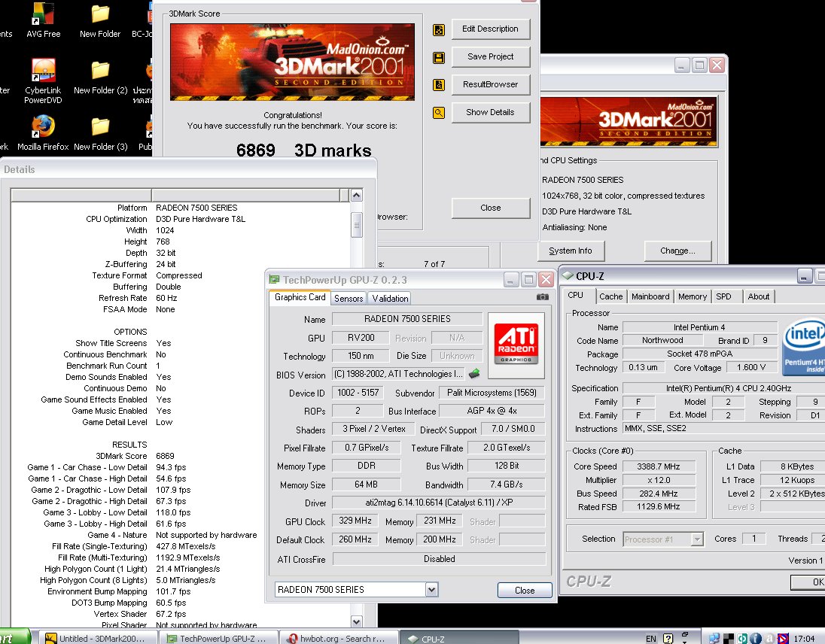Image resolution: width=825 pixels, height=644 pixels.
Task: Click the 17:04 taskbar clock
Action: click(x=805, y=639)
